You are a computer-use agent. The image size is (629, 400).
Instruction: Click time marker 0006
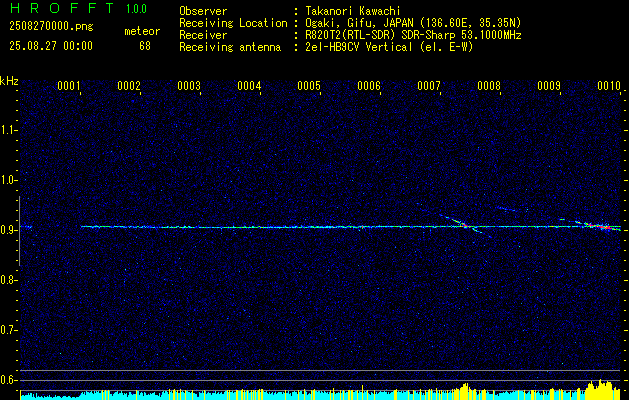point(369,86)
